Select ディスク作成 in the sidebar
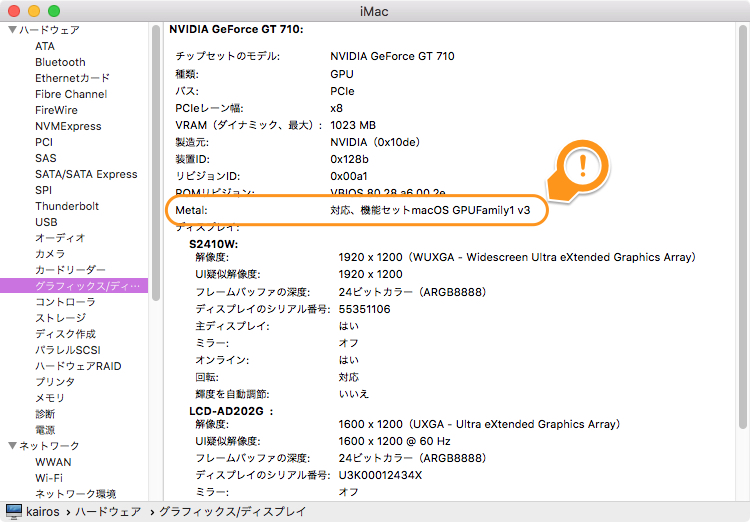The height and width of the screenshot is (522, 750). click(65, 334)
